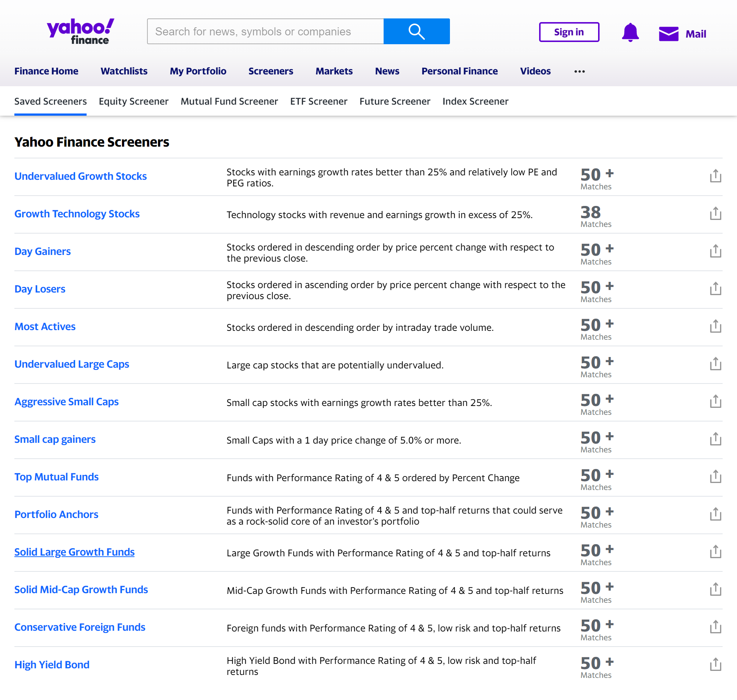
Task: Open the Small cap gainers link
Action: point(55,440)
